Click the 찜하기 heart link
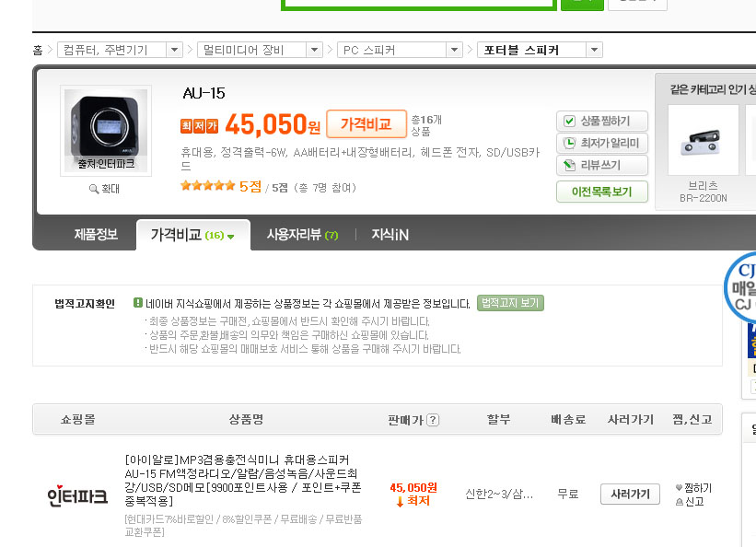This screenshot has width=756, height=547. coord(693,488)
